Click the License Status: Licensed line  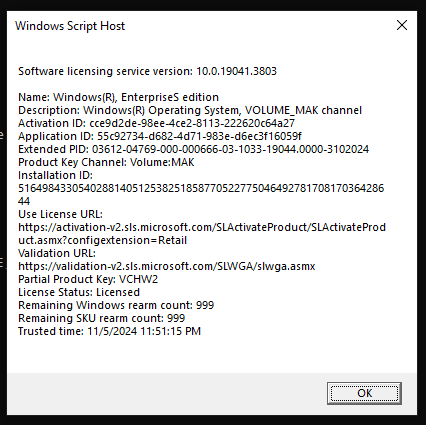coord(79,292)
